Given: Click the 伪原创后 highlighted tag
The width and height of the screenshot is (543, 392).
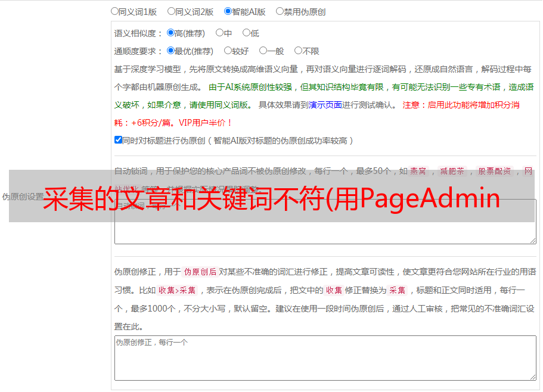Looking at the screenshot, I should [x=200, y=272].
